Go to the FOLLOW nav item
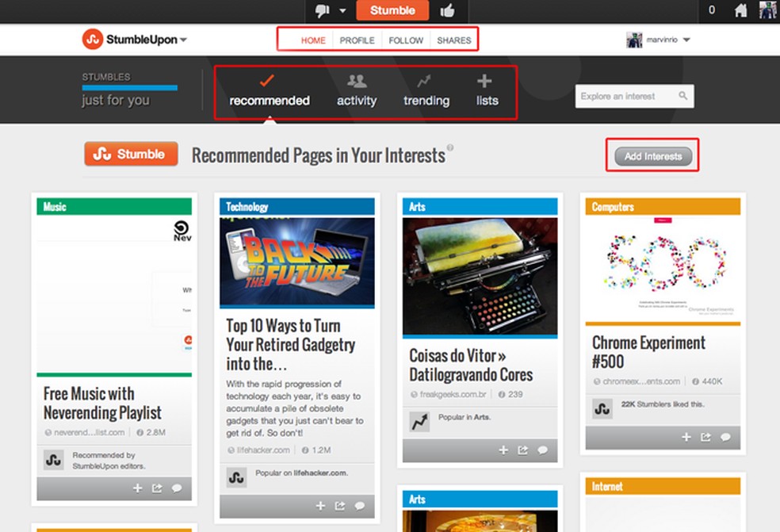Screen dimensions: 780x532 tap(406, 40)
